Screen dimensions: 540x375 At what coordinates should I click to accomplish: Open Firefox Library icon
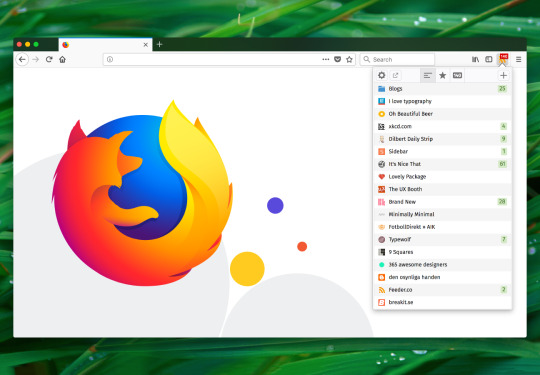475,59
